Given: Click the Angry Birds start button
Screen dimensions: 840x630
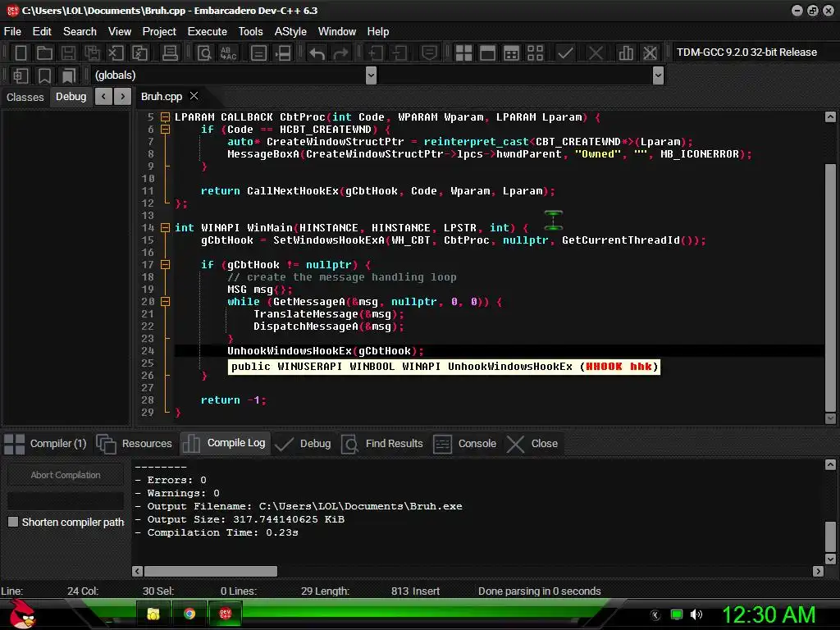Looking at the screenshot, I should [x=21, y=614].
